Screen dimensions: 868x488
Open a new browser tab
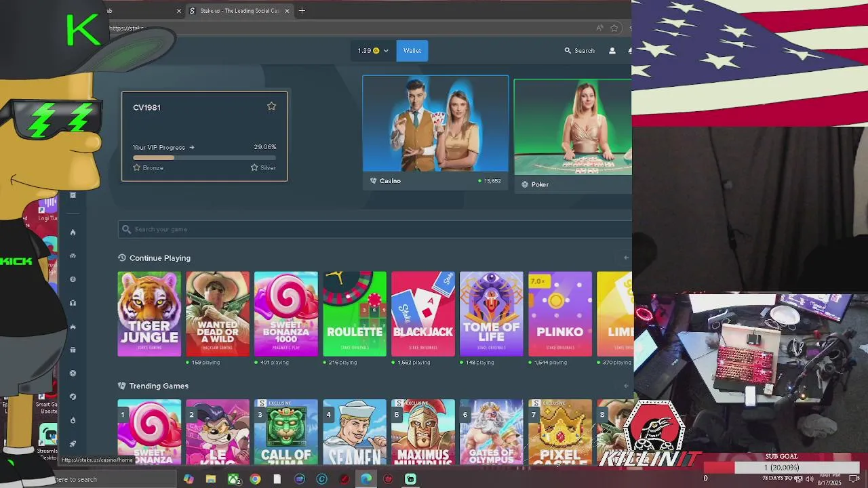click(302, 11)
